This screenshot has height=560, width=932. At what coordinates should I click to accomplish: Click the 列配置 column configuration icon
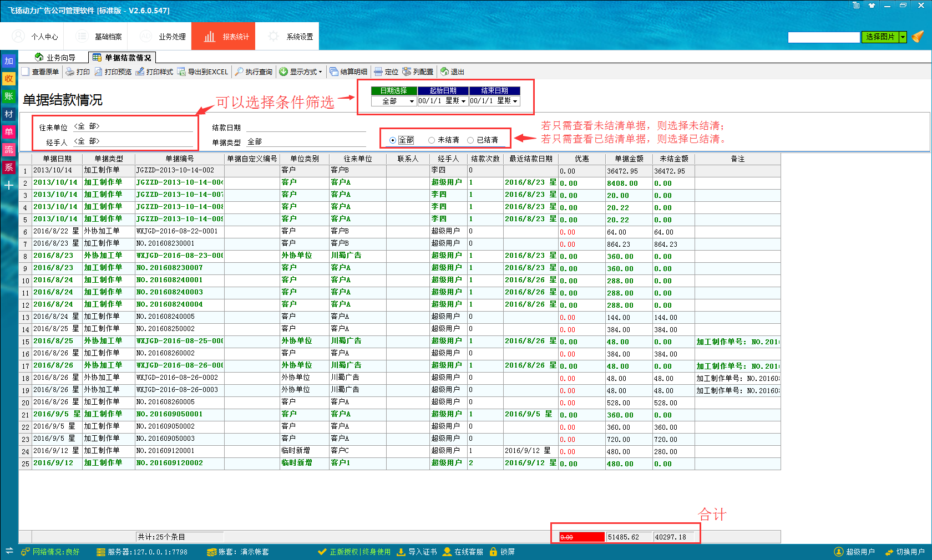(421, 71)
